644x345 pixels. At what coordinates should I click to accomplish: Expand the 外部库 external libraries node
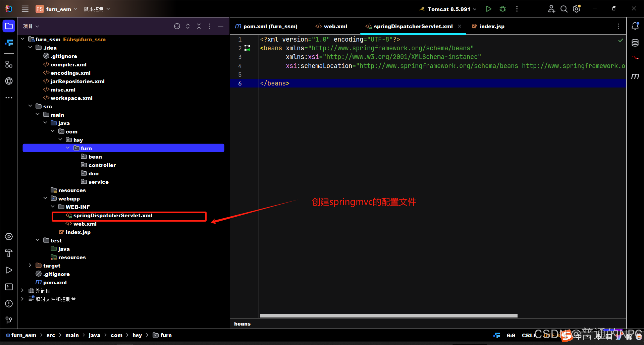tap(22, 291)
